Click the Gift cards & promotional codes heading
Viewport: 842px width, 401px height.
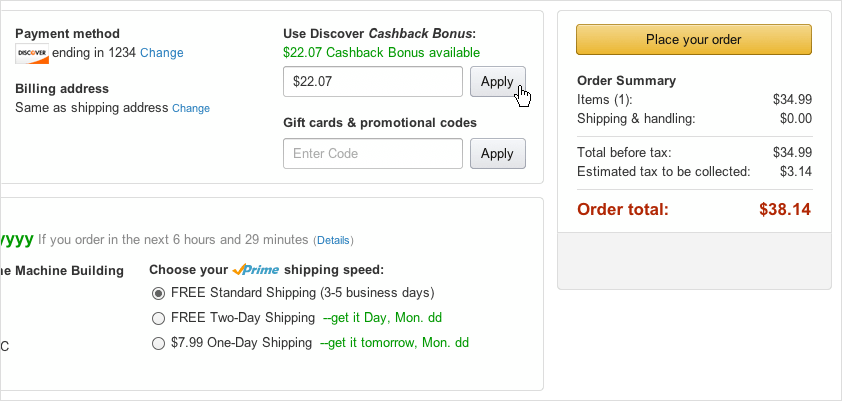click(x=379, y=123)
